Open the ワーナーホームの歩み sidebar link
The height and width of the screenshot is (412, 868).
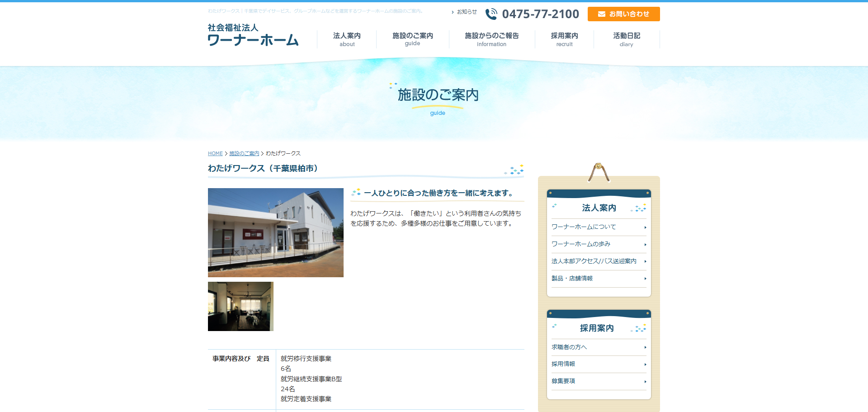[581, 244]
